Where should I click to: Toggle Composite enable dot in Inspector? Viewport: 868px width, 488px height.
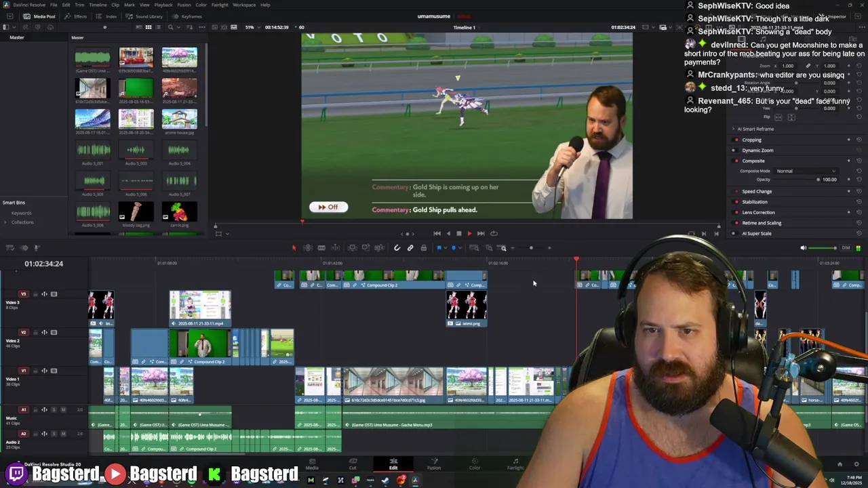[x=736, y=161]
